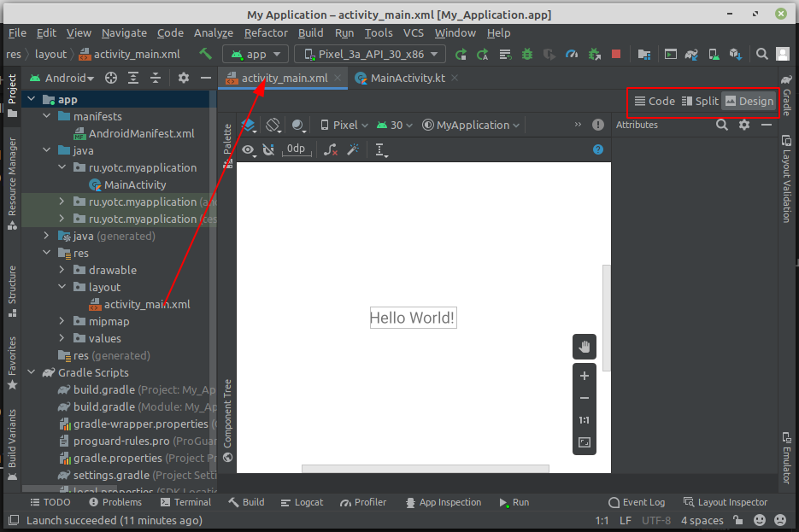This screenshot has height=532, width=799.
Task: Click the Debug app bug icon
Action: (x=527, y=55)
